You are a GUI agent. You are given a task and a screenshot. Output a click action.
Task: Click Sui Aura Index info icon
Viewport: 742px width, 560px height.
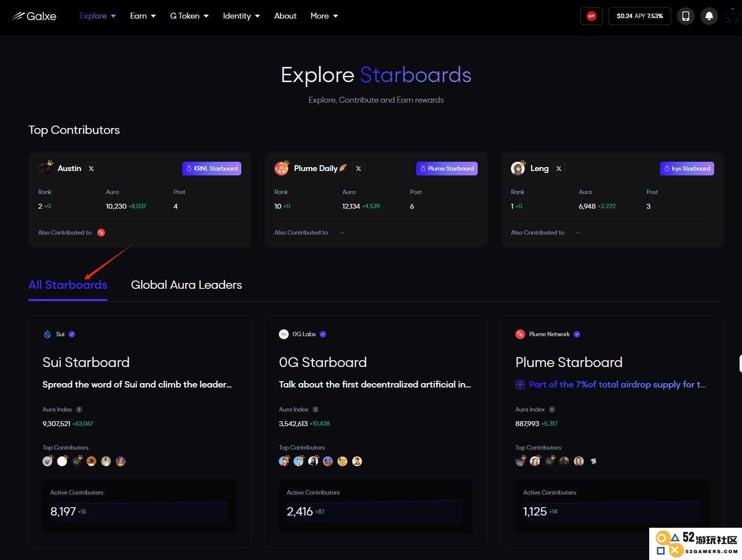point(79,409)
